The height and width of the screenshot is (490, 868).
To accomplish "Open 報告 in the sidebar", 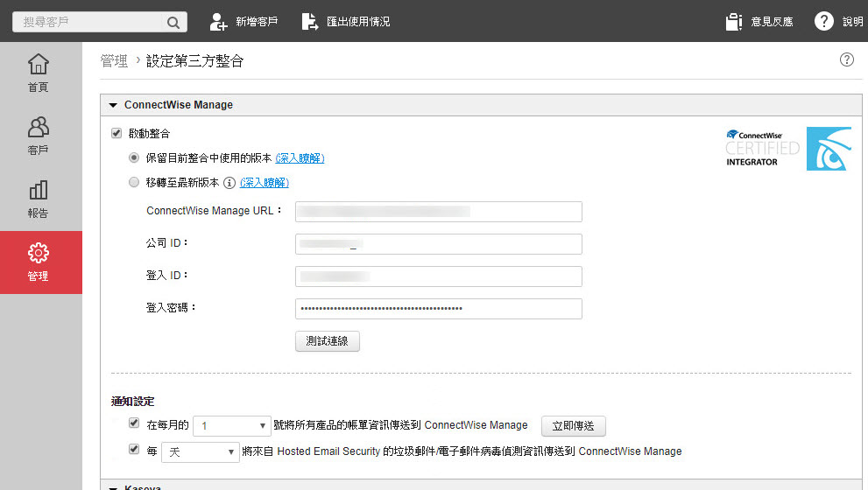I will click(x=38, y=199).
